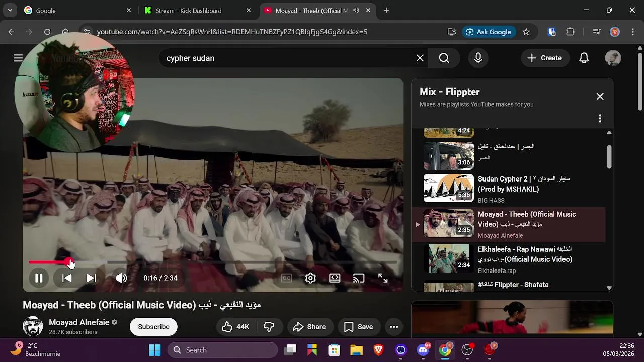Toggle closed captions CC button
The image size is (644, 362).
(286, 278)
